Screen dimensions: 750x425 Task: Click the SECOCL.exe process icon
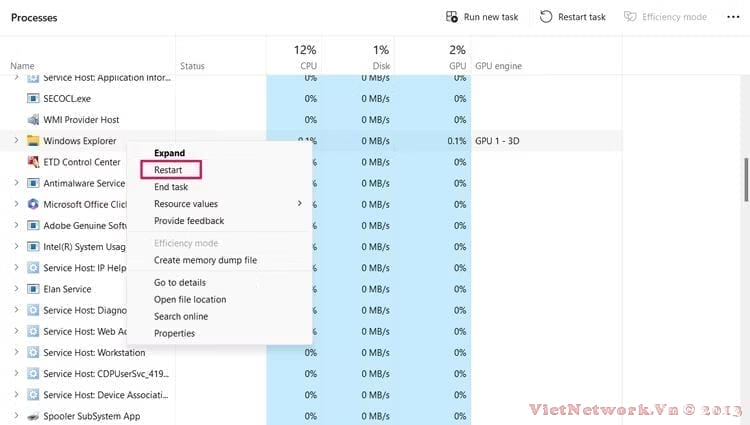point(33,99)
